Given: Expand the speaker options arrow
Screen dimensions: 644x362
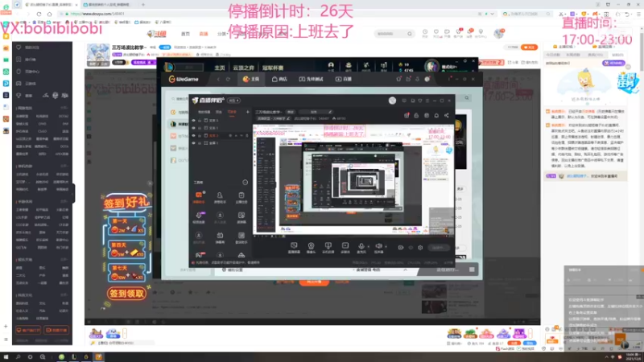Looking at the screenshot, I should tap(386, 247).
